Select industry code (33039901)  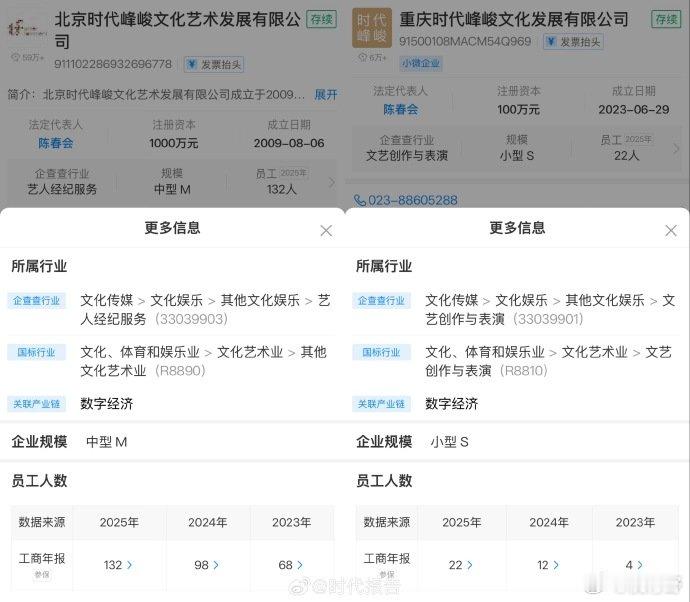coord(548,319)
